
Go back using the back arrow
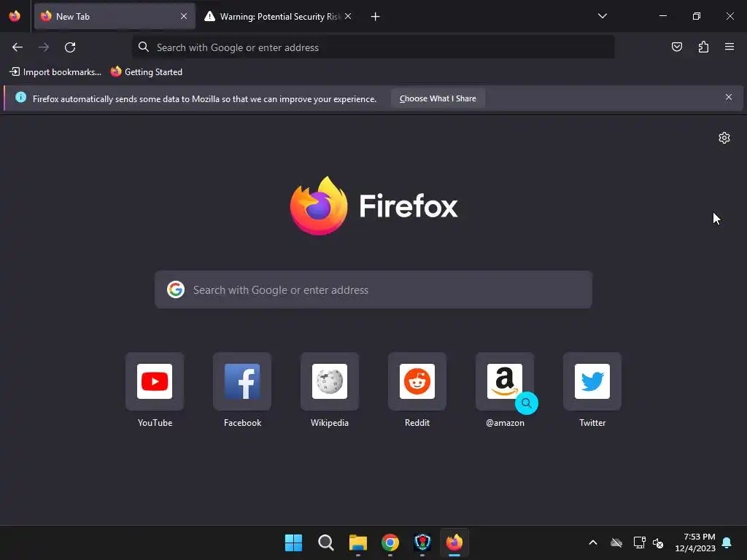[18, 47]
